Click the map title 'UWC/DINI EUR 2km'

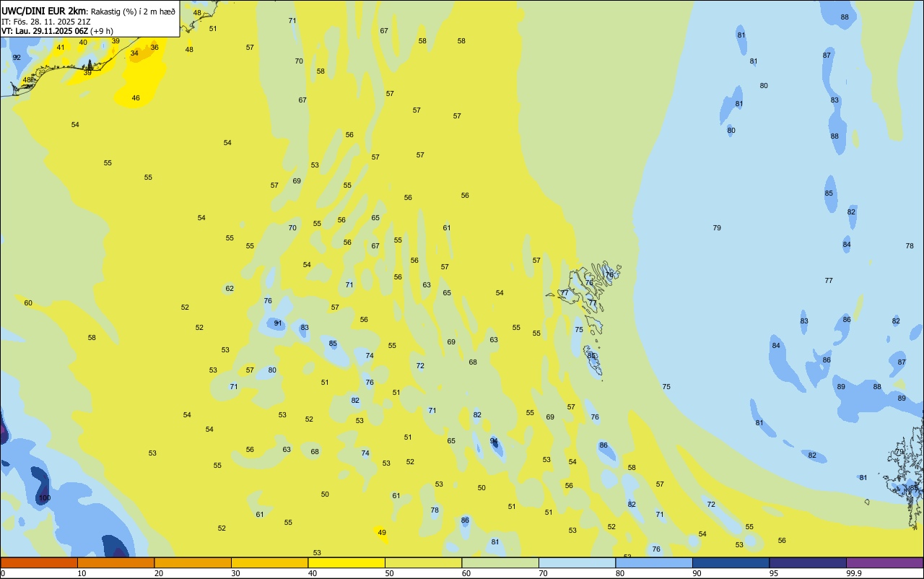[45, 11]
